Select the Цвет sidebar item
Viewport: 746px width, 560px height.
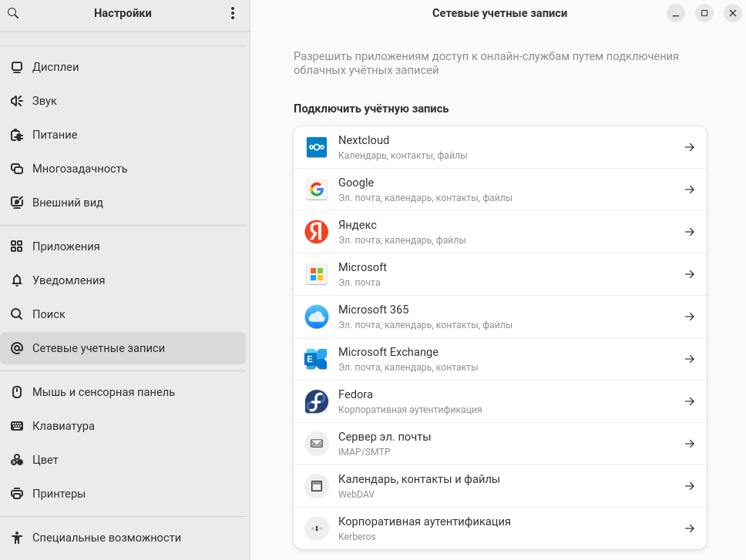(45, 460)
